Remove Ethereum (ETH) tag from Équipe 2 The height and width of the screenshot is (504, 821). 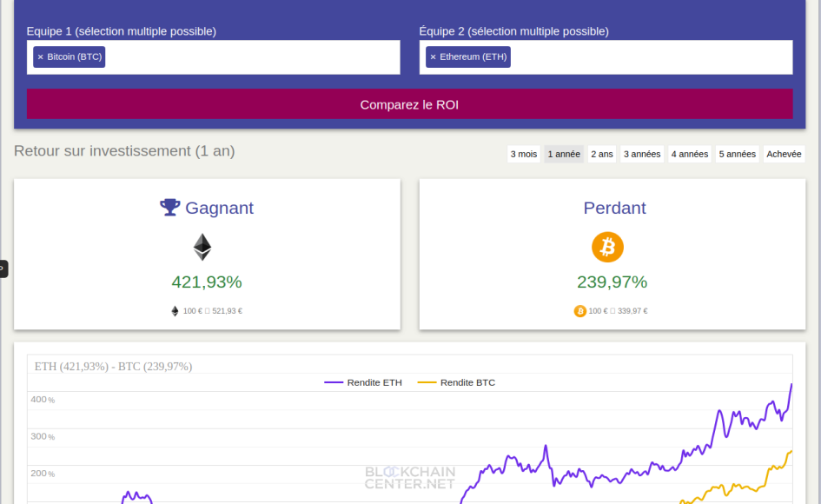tap(433, 57)
